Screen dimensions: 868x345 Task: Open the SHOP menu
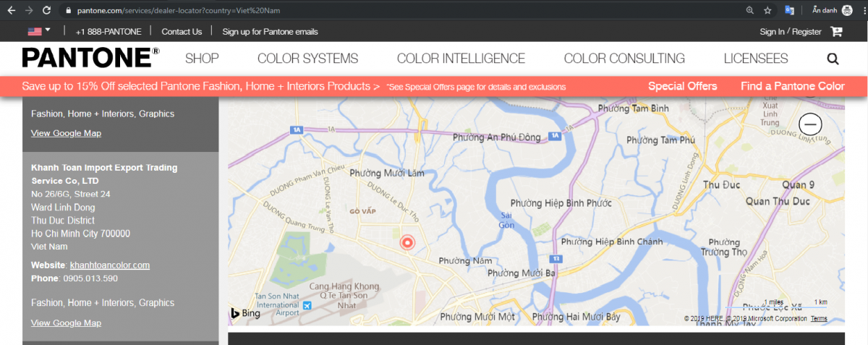point(202,59)
